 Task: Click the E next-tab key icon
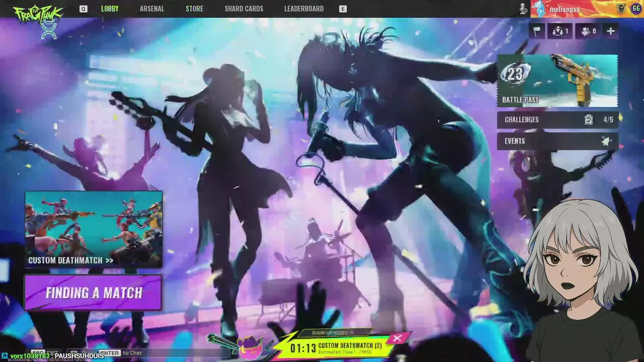tap(343, 9)
